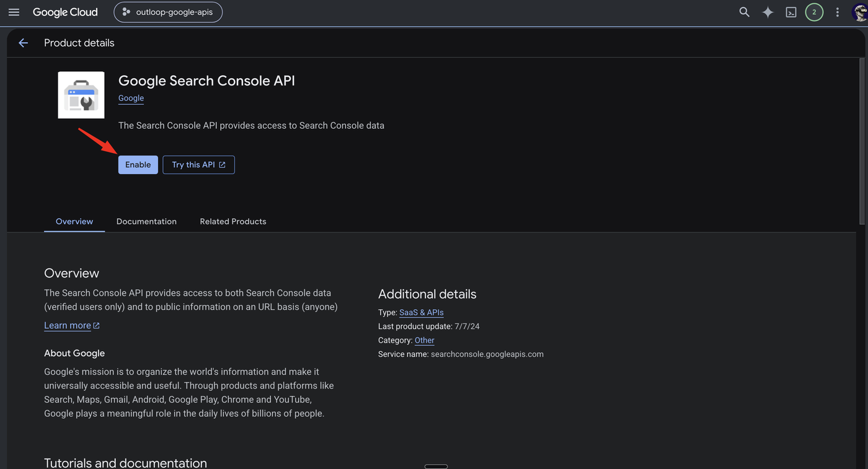Click the Product details heading text
This screenshot has width=868, height=469.
(79, 43)
